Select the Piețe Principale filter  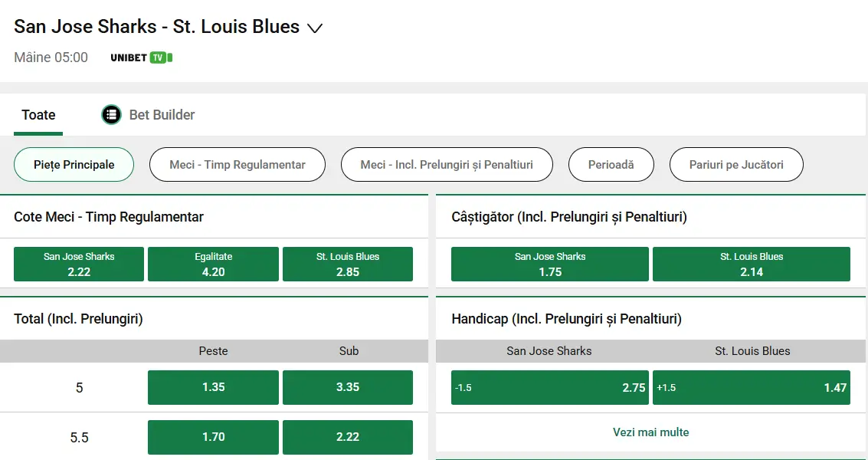(74, 164)
